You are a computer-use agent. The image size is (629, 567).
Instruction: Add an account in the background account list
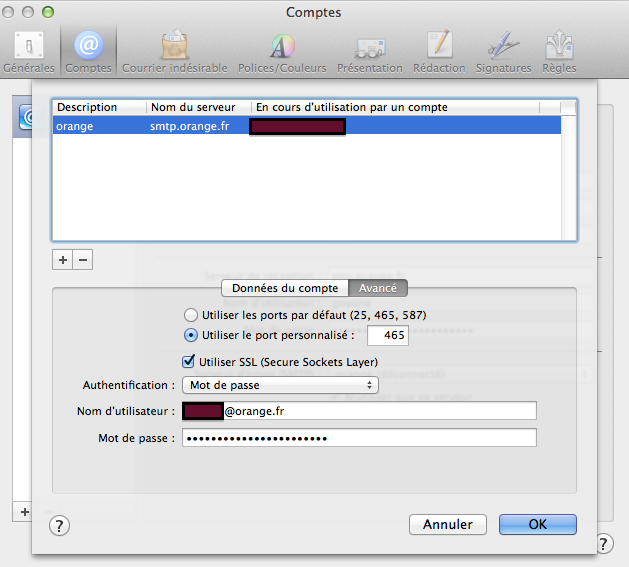coord(24,512)
